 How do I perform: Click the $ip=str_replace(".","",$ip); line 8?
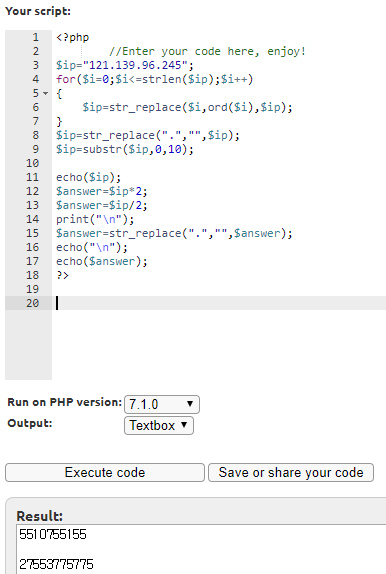148,135
